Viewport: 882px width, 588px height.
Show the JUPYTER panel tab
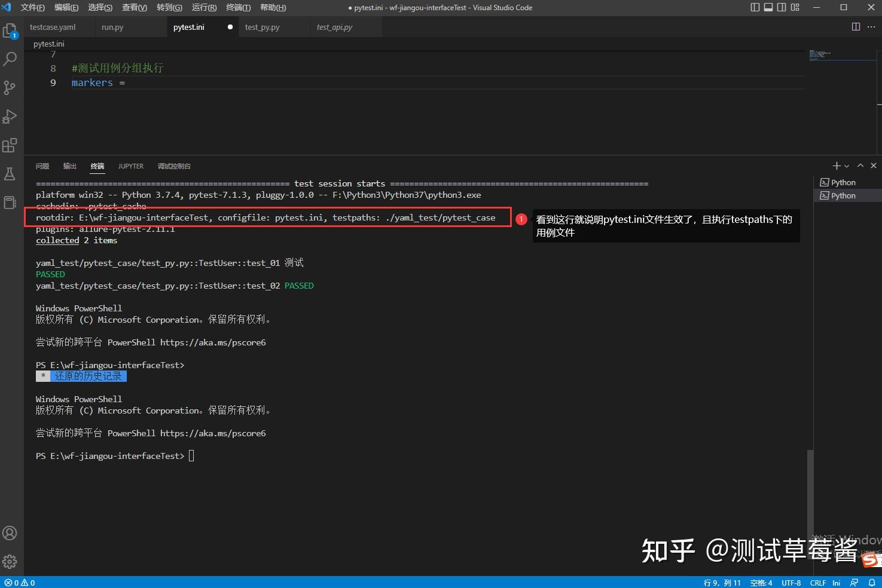click(x=131, y=166)
